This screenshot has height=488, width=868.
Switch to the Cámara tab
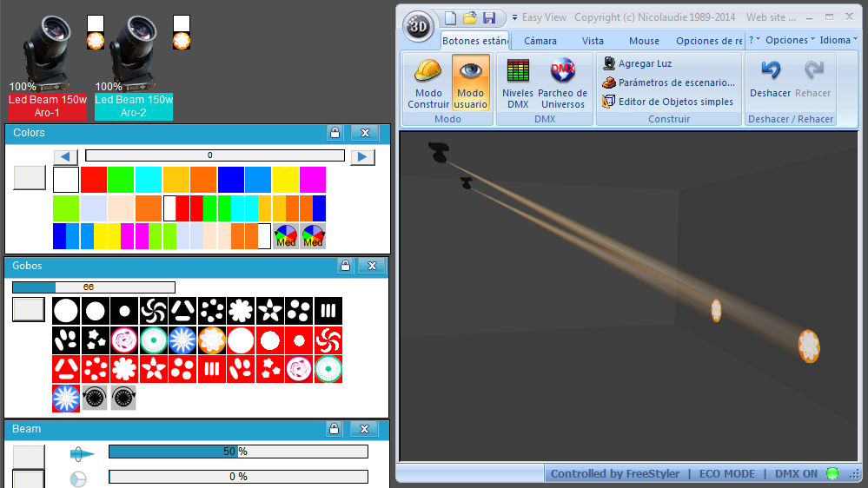pyautogui.click(x=540, y=41)
